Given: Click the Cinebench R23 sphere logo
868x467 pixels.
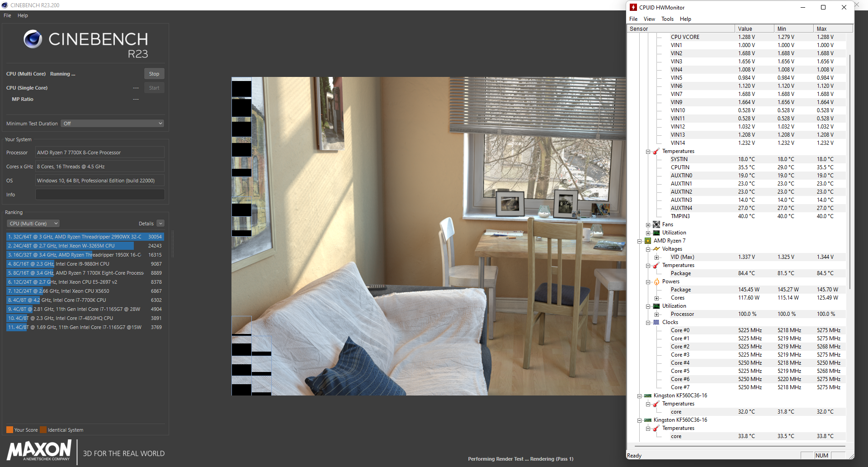Looking at the screenshot, I should [x=33, y=39].
